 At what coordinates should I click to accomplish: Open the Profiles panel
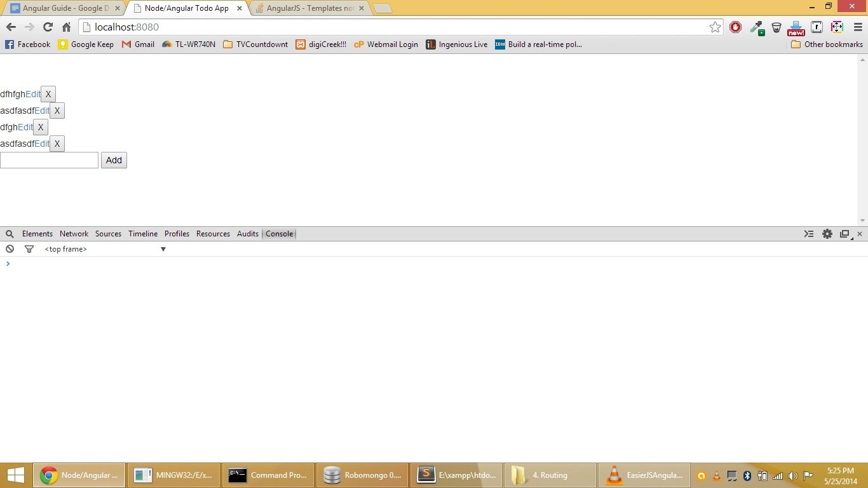click(177, 234)
